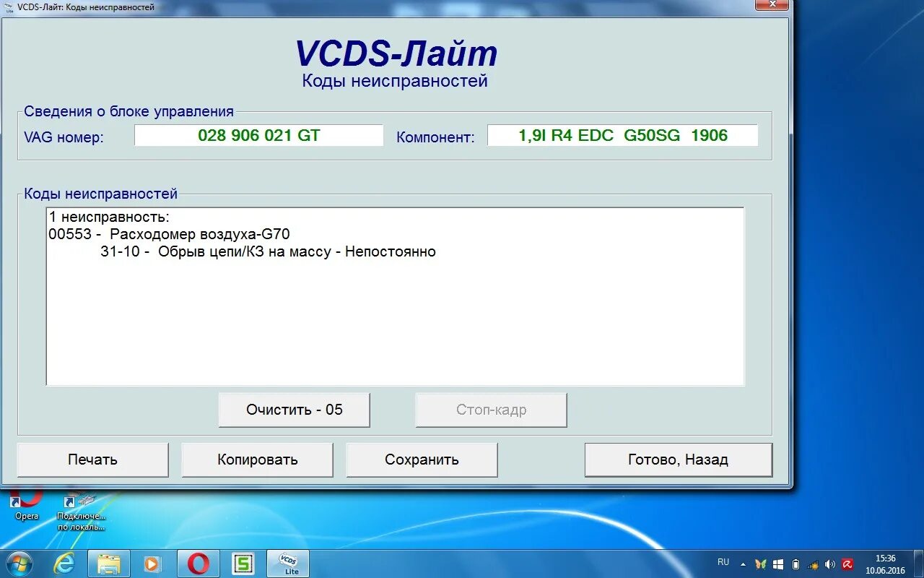The image size is (924, 578).
Task: Click the Копировать button
Action: tap(258, 460)
